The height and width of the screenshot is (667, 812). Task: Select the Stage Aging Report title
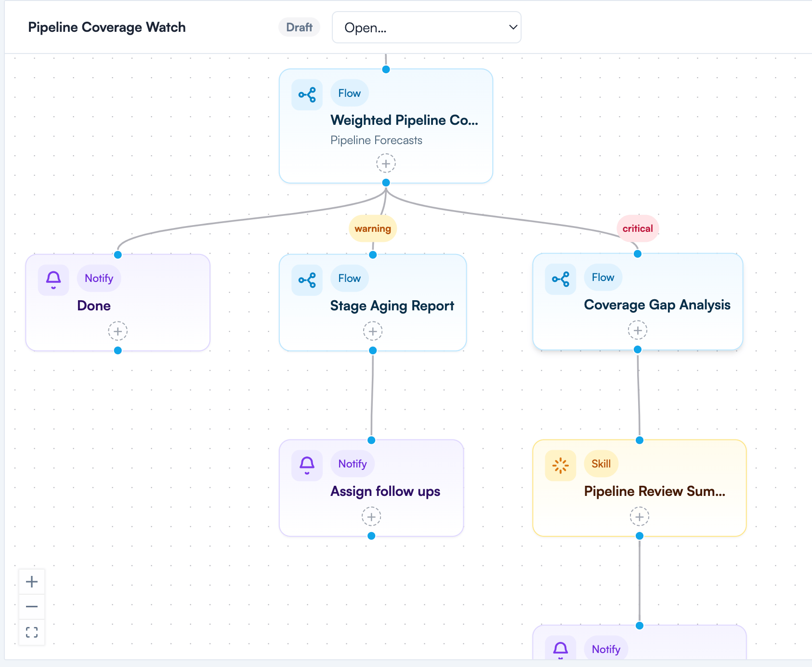pyautogui.click(x=392, y=306)
